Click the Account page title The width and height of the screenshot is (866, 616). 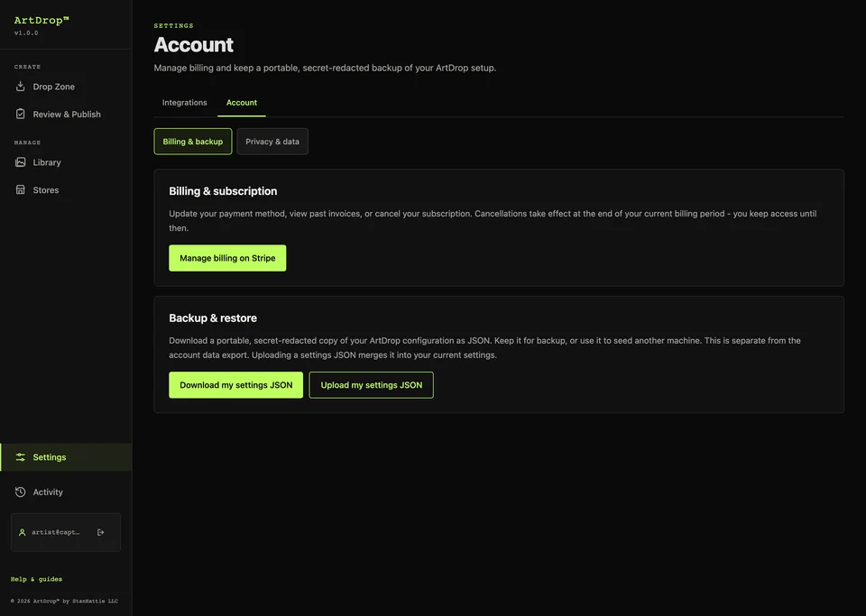pos(193,45)
